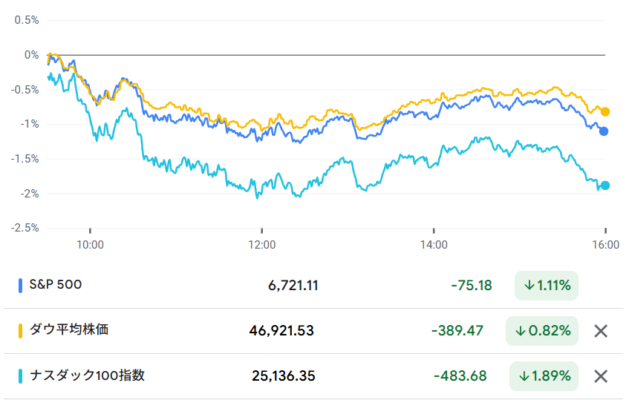Click the 10:00 time axis label
Screen dimensions: 629x400
pyautogui.click(x=90, y=243)
